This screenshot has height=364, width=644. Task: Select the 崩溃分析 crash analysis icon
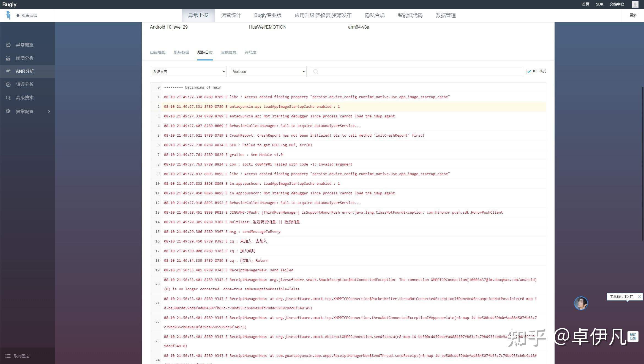click(8, 58)
